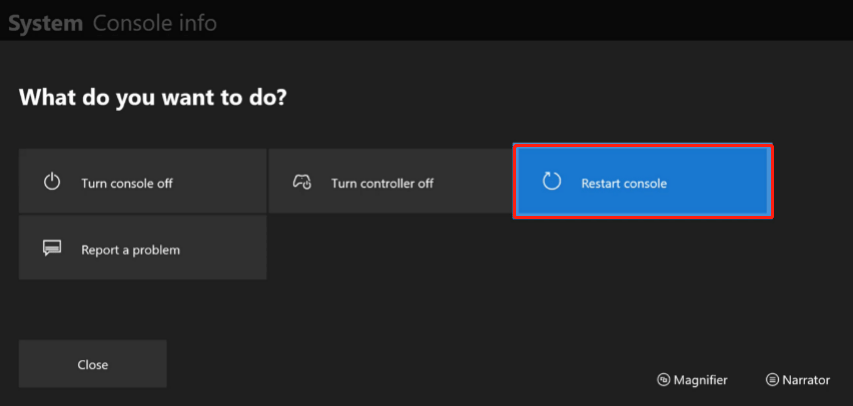853x406 pixels.
Task: Click the Narrator text label
Action: click(x=806, y=380)
